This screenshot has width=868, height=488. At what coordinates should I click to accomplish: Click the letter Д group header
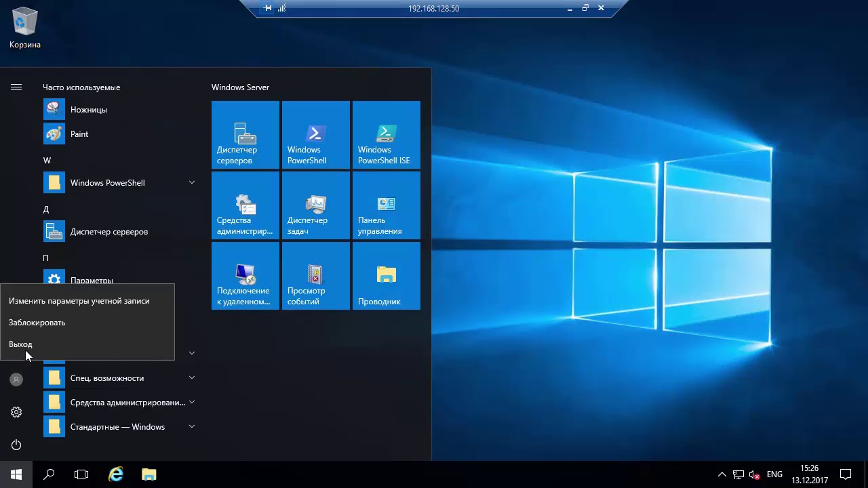pyautogui.click(x=46, y=209)
